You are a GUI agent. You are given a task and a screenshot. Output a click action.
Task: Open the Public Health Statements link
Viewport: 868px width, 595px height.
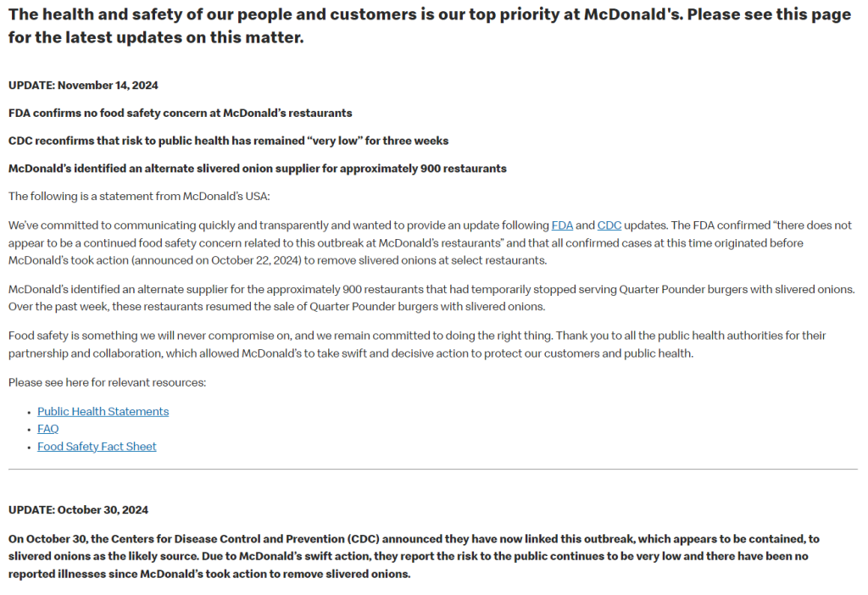point(103,411)
